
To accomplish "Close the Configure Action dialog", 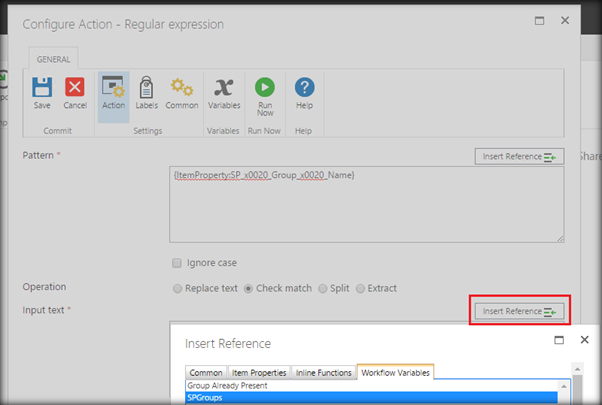I will coord(565,20).
